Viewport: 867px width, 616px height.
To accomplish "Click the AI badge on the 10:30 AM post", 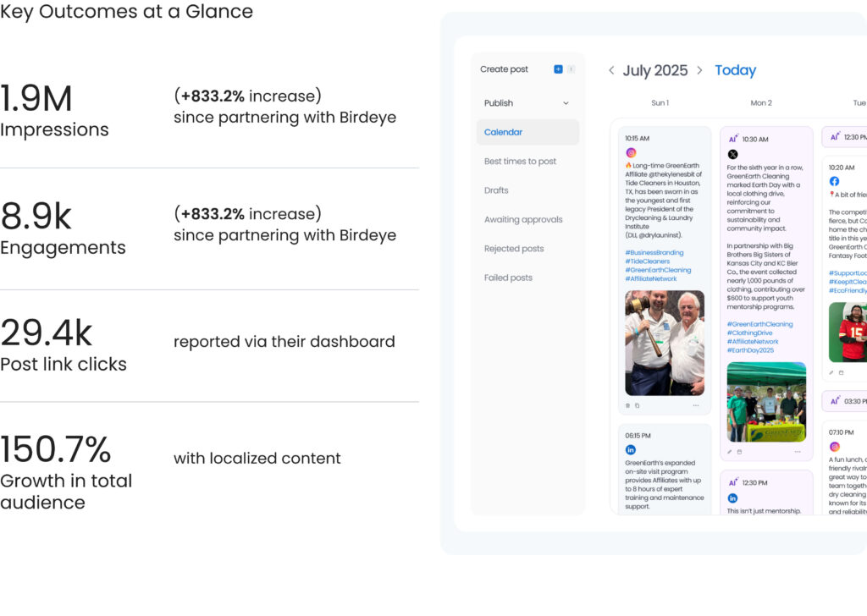I will (733, 139).
